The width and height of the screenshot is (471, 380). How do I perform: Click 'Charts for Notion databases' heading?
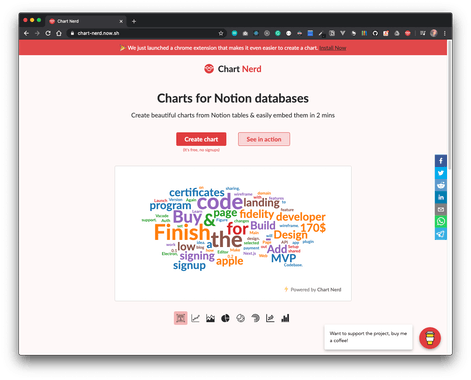(233, 98)
